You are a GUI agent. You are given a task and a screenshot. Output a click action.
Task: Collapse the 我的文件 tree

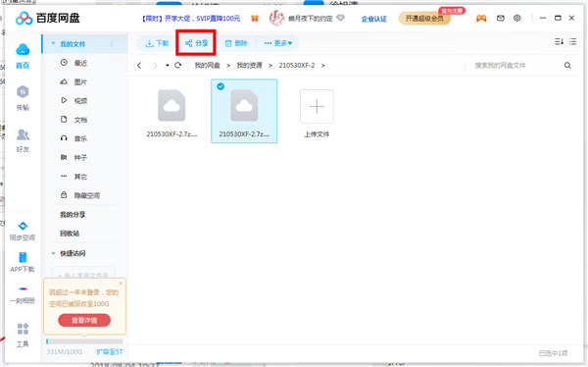point(53,43)
